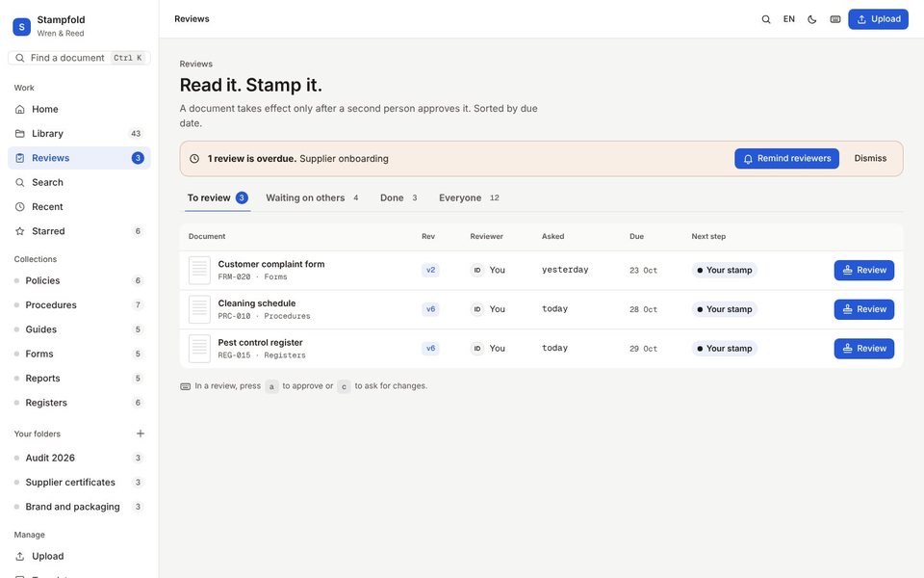Screen dimensions: 924x578
Task: Switch to Everyone tab
Action: click(x=469, y=198)
